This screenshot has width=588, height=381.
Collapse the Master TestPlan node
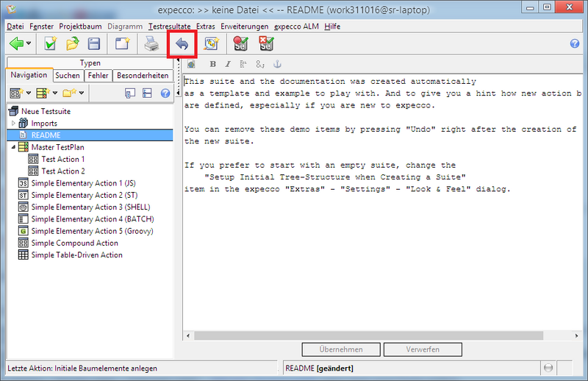pos(13,147)
